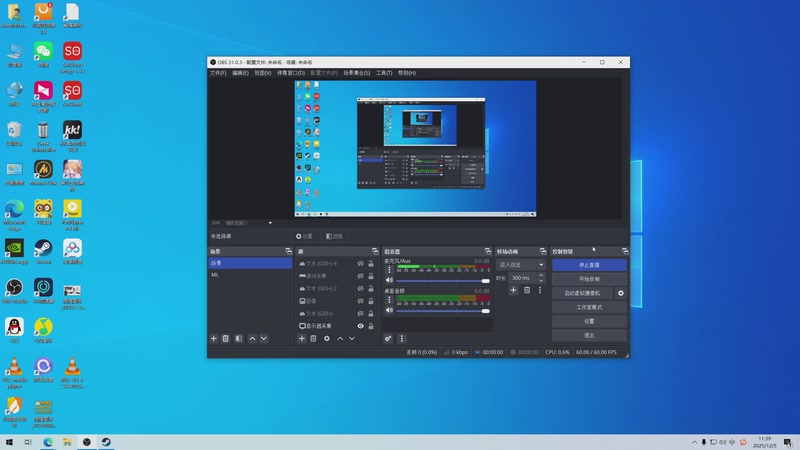
Task: Open the 场景集合(S) menu
Action: pyautogui.click(x=357, y=73)
